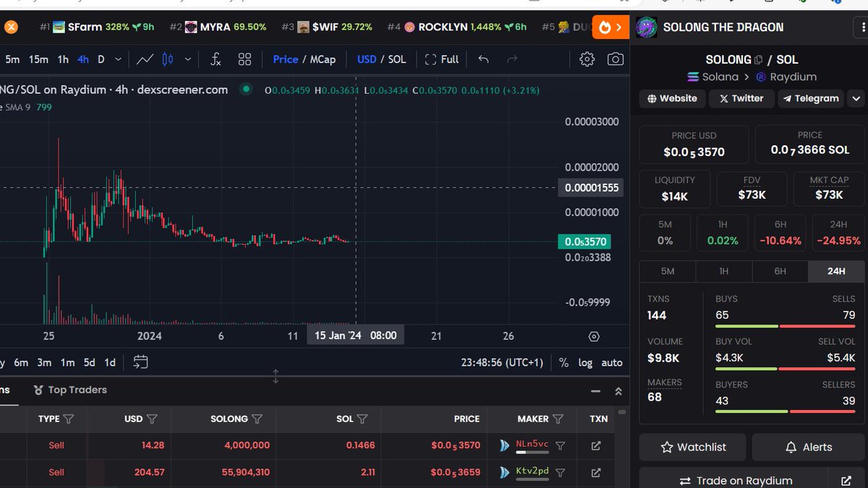Minimize the transactions panel
Image resolution: width=868 pixels, height=488 pixels.
click(595, 390)
